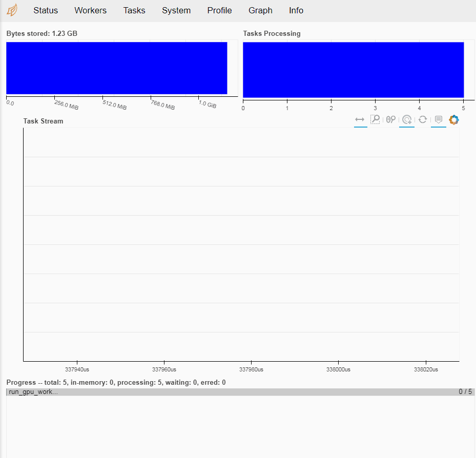Click the 338000us axis tick label
Image resolution: width=476 pixels, height=458 pixels.
(339, 370)
